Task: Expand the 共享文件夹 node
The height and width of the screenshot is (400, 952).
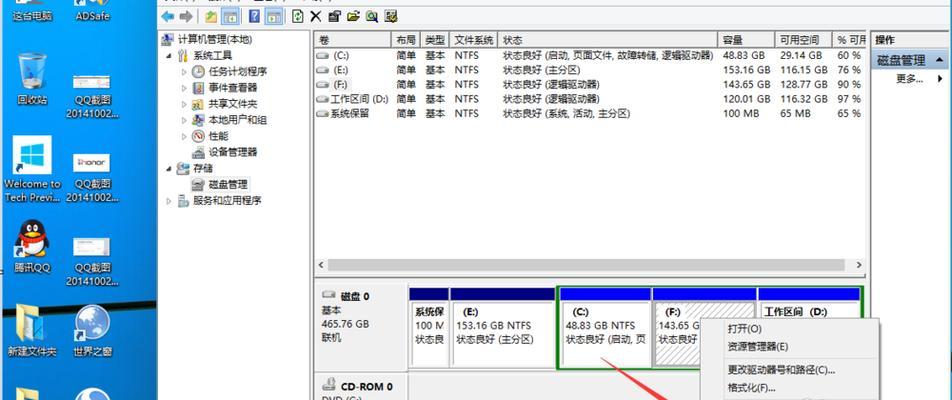Action: (x=184, y=104)
